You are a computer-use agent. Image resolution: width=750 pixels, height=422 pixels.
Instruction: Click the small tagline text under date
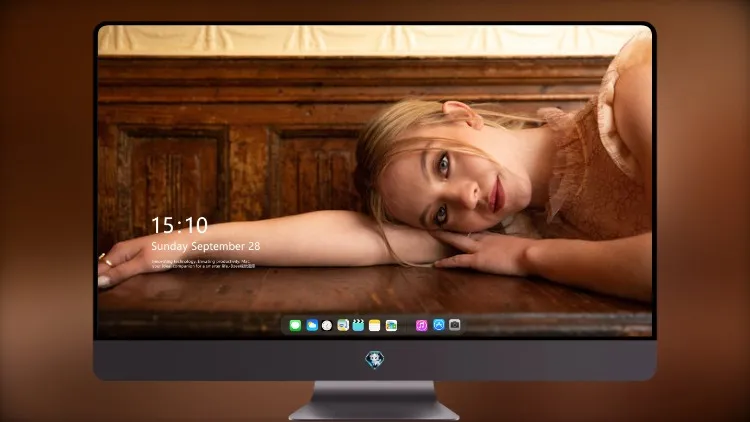[203, 264]
